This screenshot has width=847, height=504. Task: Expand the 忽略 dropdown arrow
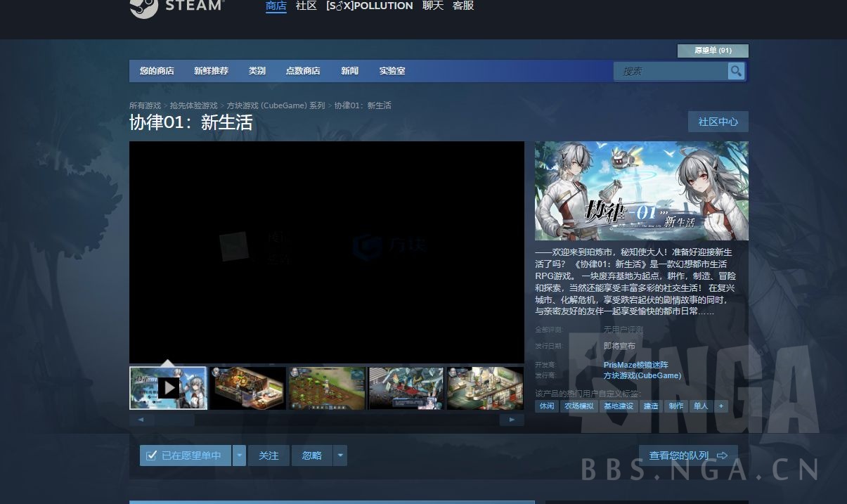340,455
